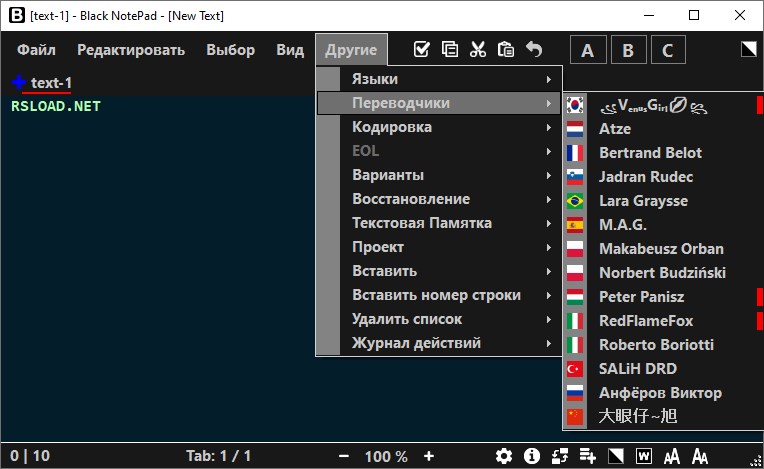Open settings gear in status bar

[504, 456]
